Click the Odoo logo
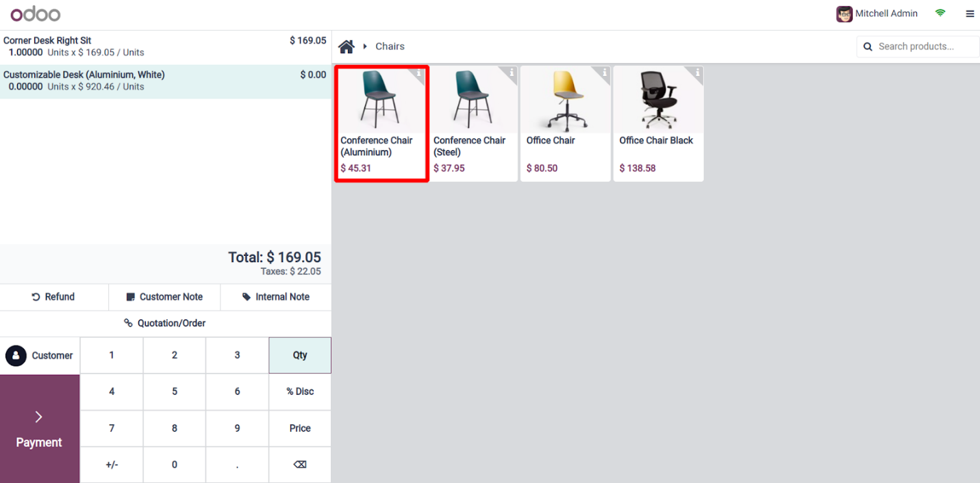Screen dimensions: 980x483 (36, 14)
